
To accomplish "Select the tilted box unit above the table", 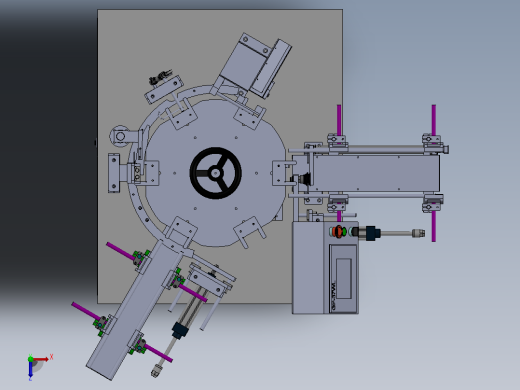I will pos(255,65).
